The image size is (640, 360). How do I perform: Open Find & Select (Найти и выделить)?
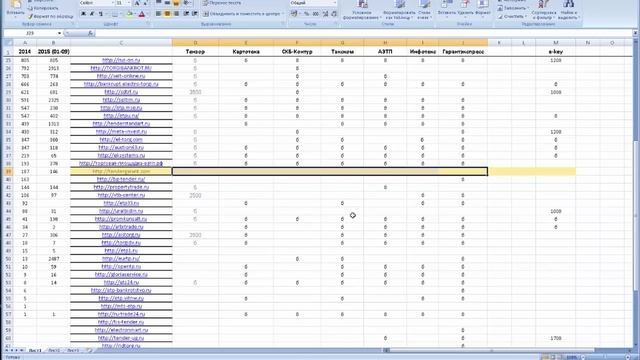[568, 10]
